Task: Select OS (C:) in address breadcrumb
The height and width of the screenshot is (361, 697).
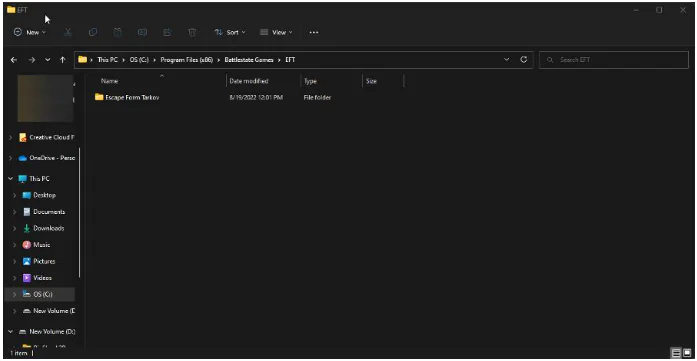Action: [139, 60]
